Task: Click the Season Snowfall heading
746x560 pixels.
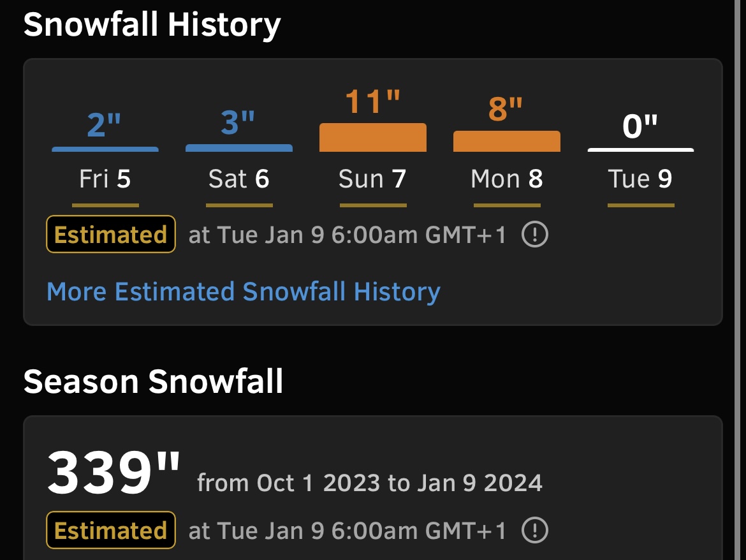Action: (153, 381)
